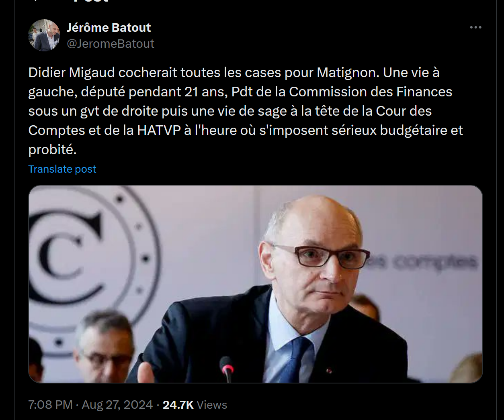Click the word HATVP in the post
This screenshot has height=420, width=504.
tap(159, 130)
